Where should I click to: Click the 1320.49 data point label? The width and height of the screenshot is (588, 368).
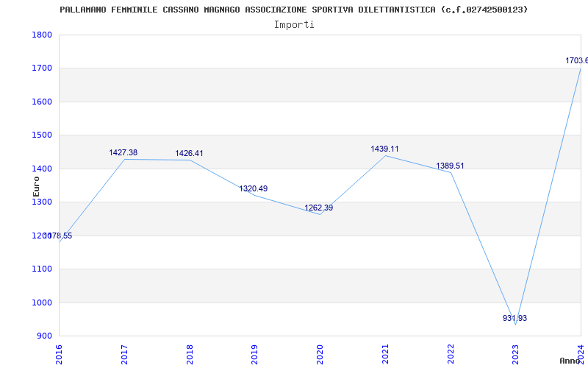254,188
